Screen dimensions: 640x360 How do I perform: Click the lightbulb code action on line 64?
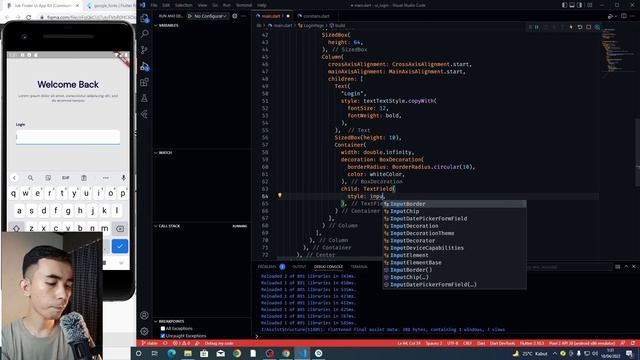click(280, 196)
